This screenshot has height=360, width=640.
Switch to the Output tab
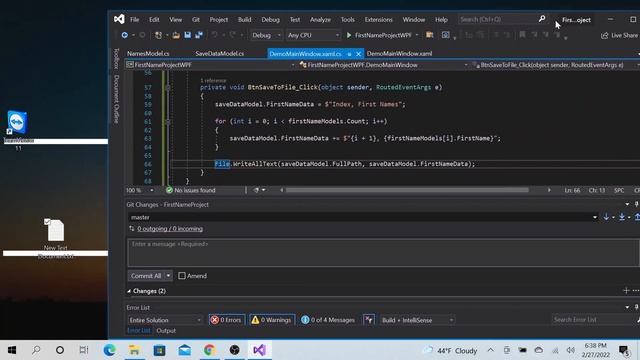166,331
